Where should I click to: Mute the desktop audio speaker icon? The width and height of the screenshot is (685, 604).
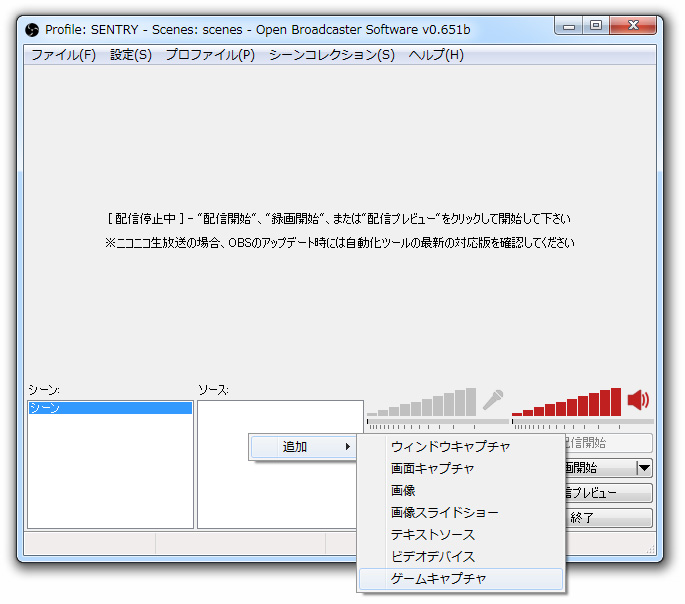[x=638, y=400]
